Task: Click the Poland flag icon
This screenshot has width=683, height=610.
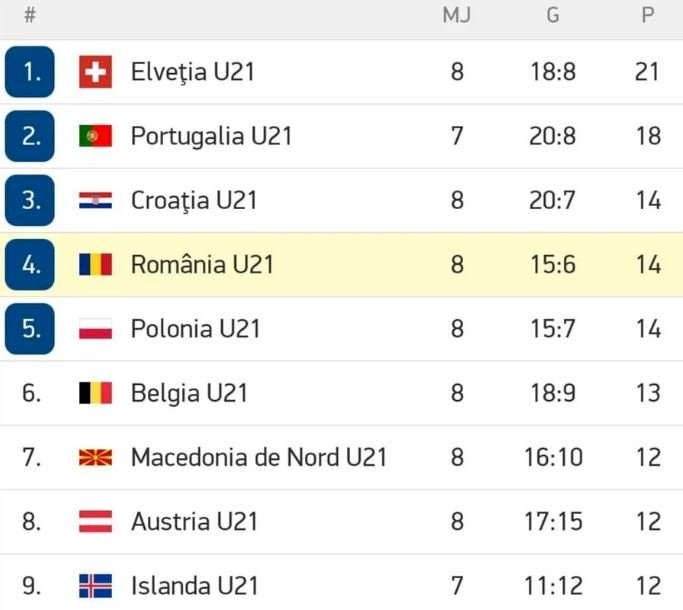Action: pyautogui.click(x=95, y=329)
